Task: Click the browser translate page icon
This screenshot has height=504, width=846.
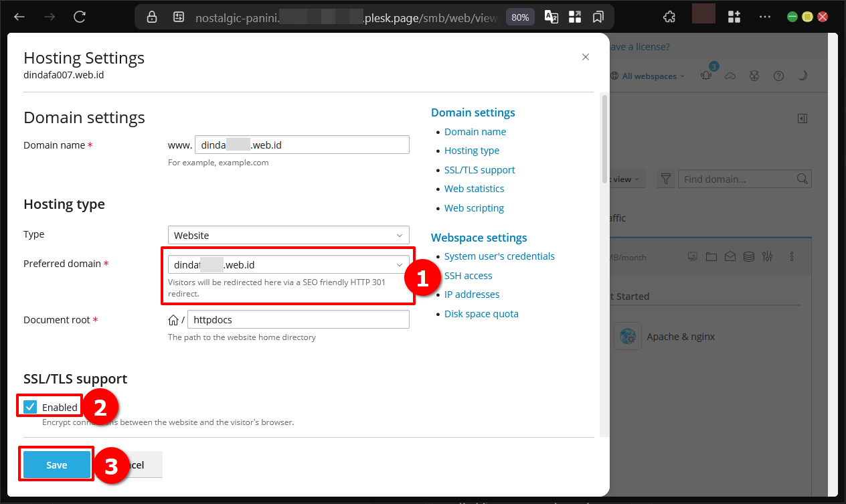Action: pos(552,17)
